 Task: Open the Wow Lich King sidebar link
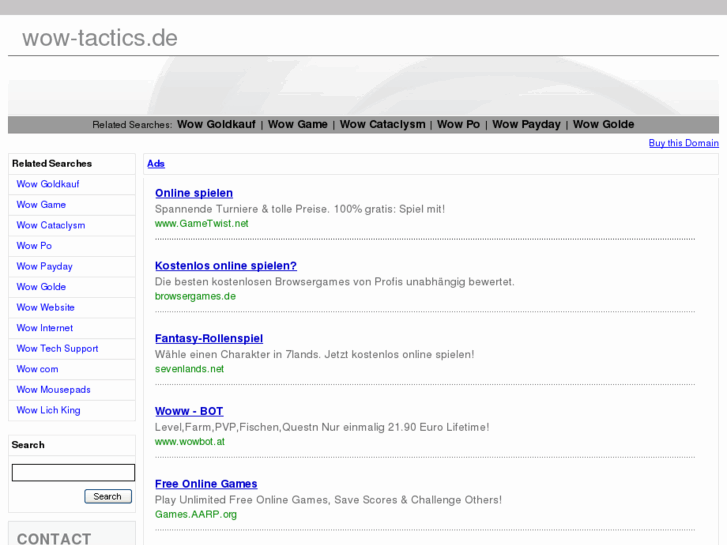(x=48, y=410)
